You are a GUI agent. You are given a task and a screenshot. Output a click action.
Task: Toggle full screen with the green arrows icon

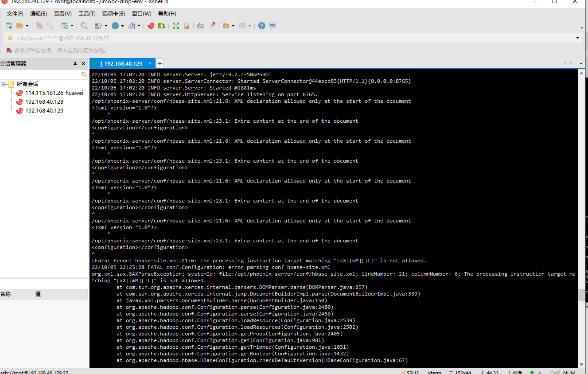point(176,26)
